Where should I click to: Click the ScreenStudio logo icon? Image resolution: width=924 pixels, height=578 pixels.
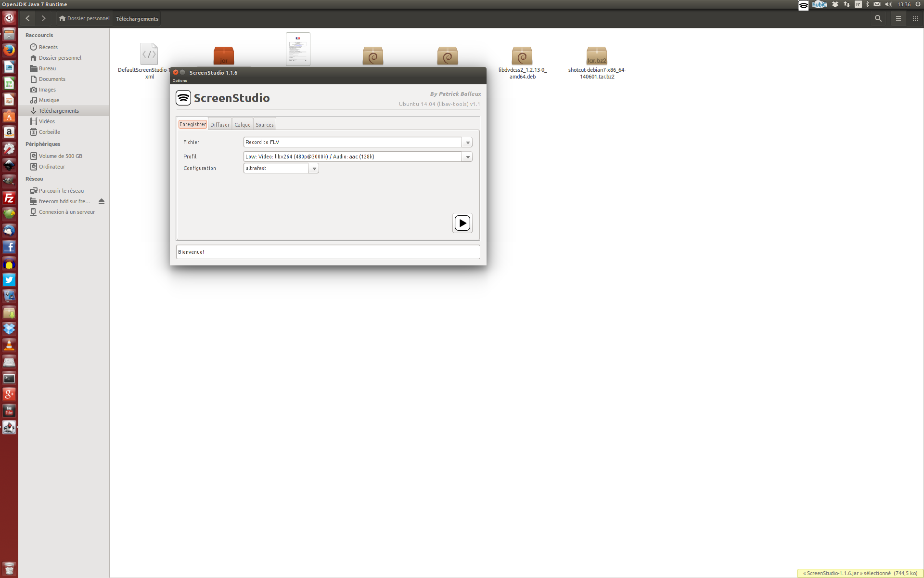point(183,98)
